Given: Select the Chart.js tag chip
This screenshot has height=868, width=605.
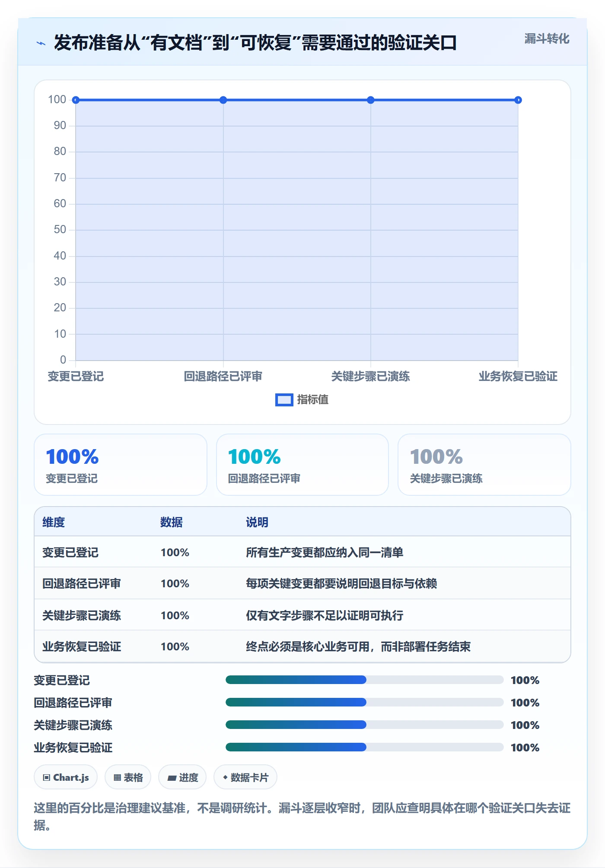Looking at the screenshot, I should pos(66,777).
